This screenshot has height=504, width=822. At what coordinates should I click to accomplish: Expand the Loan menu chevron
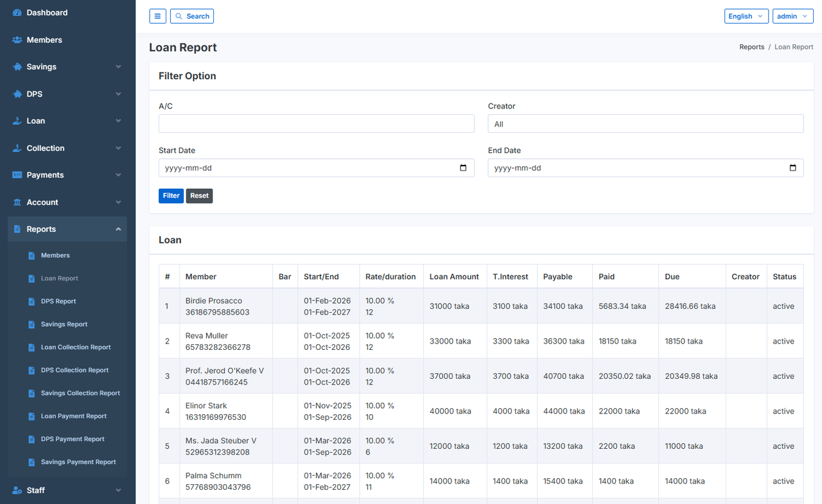pos(118,121)
